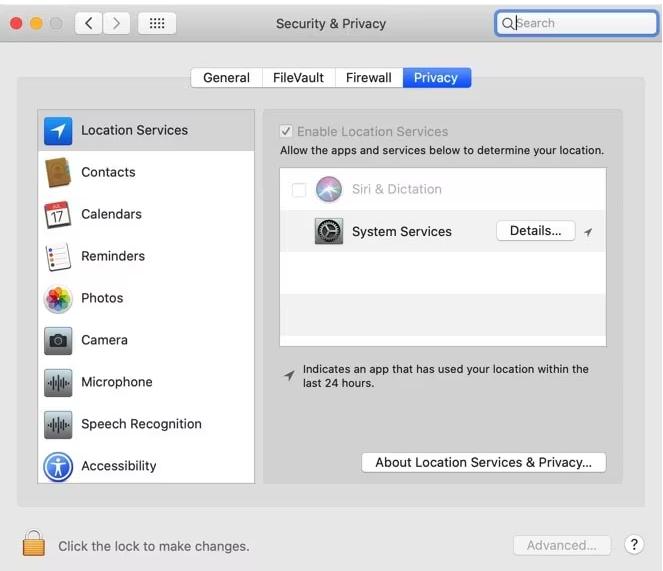Select Location Services arrow icon in sidebar
The height and width of the screenshot is (571, 663).
click(x=58, y=131)
